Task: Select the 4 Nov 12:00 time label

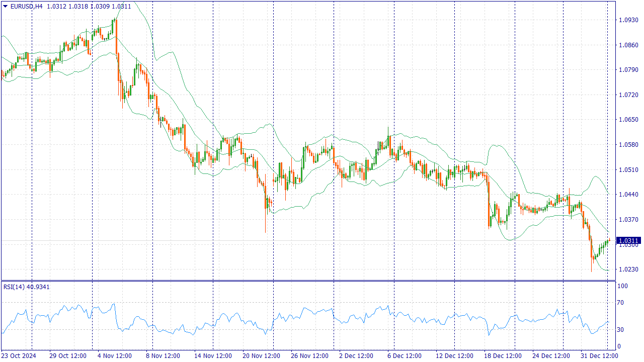Action: click(x=115, y=356)
